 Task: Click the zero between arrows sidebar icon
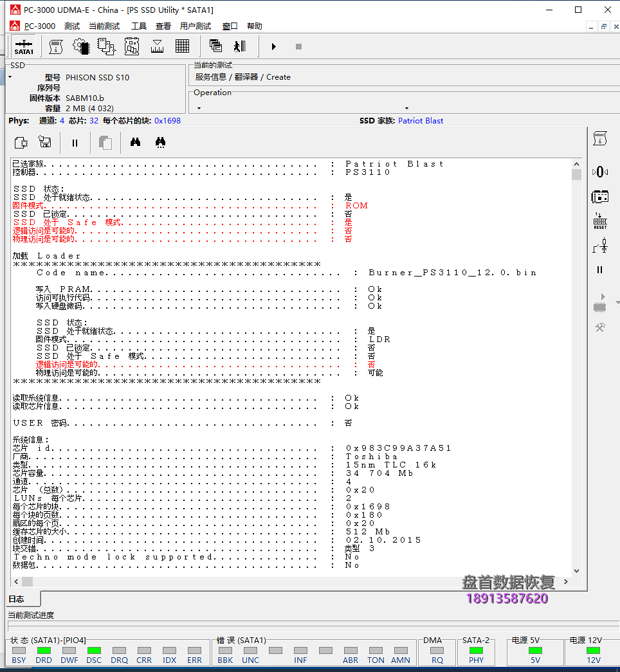point(600,172)
